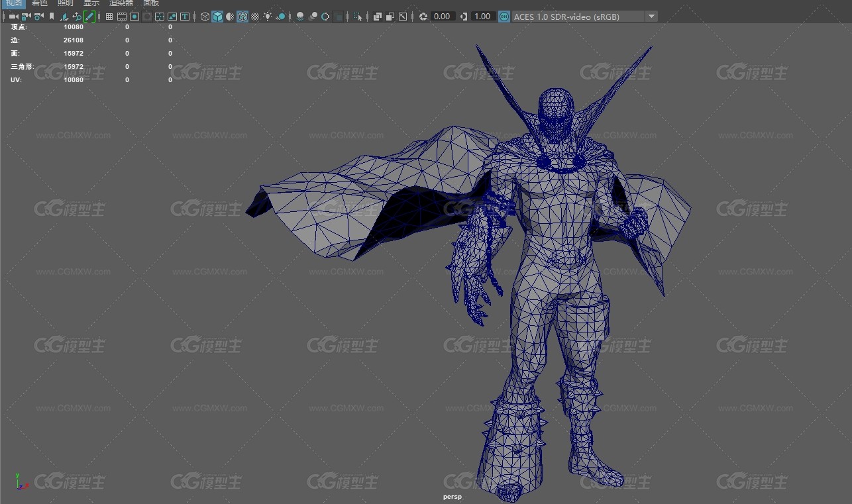Click the exposure value field 0.00
852x504 pixels.
click(443, 17)
